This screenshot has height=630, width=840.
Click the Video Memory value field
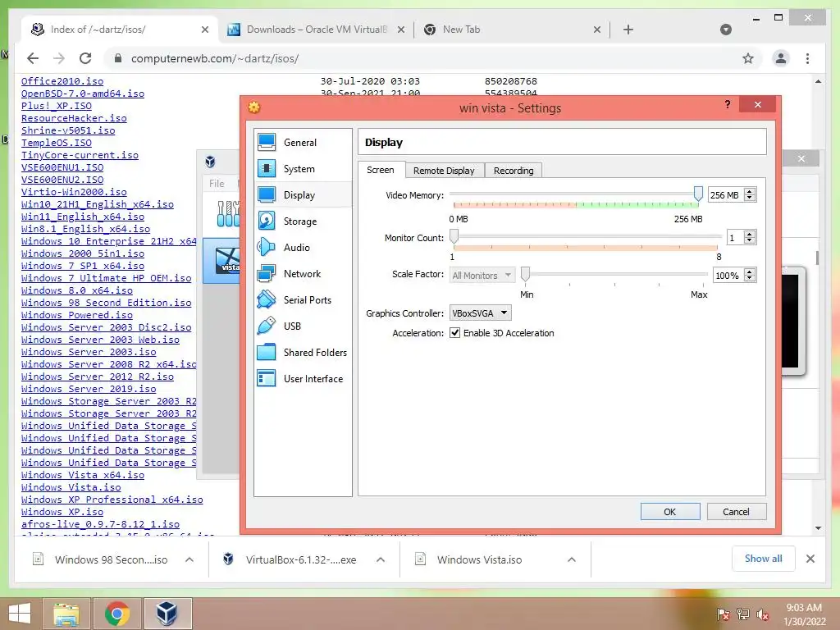(726, 195)
